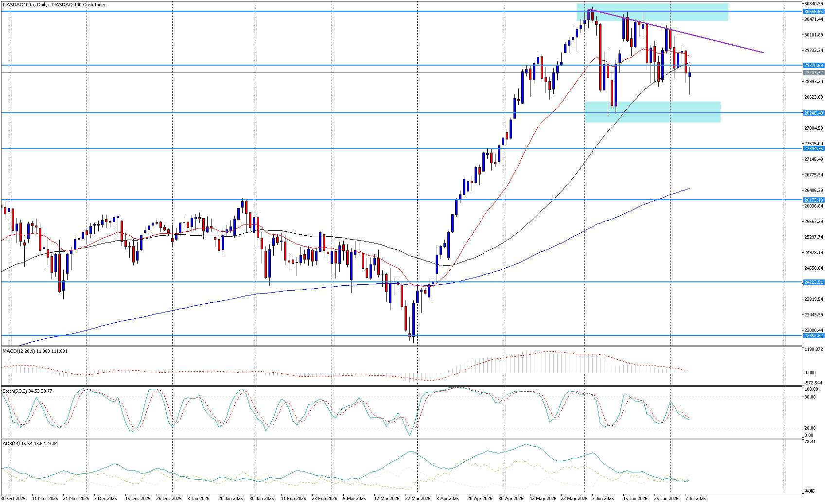The image size is (830, 504).
Task: Click the 30656.65 resistance price label
Action: pos(813,11)
